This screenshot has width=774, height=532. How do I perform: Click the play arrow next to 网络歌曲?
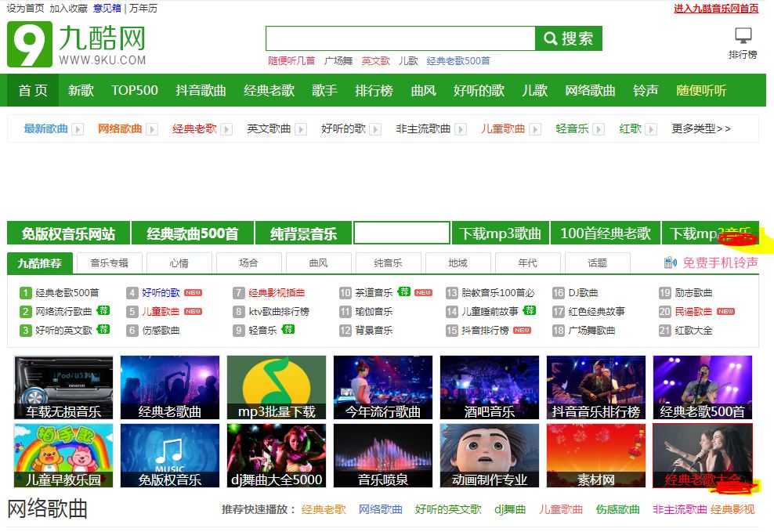click(x=152, y=129)
